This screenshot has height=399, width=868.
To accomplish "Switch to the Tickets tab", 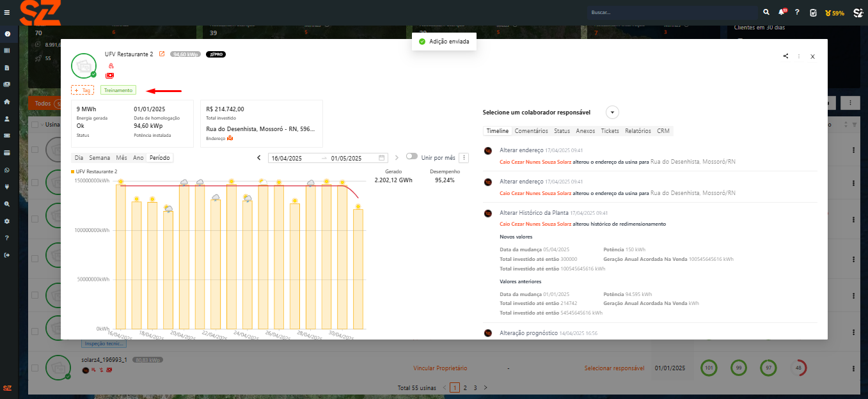I will pos(610,131).
